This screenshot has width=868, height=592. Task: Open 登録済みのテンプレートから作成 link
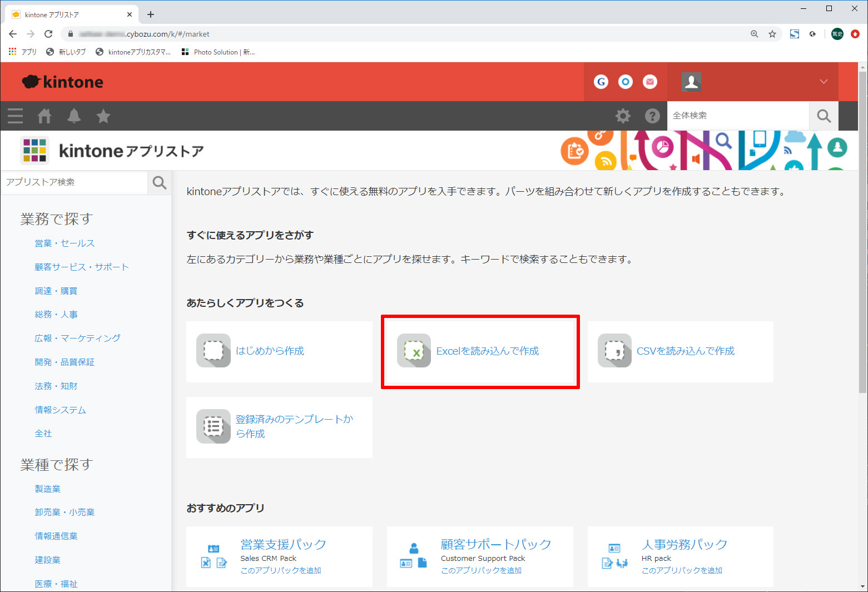[295, 426]
